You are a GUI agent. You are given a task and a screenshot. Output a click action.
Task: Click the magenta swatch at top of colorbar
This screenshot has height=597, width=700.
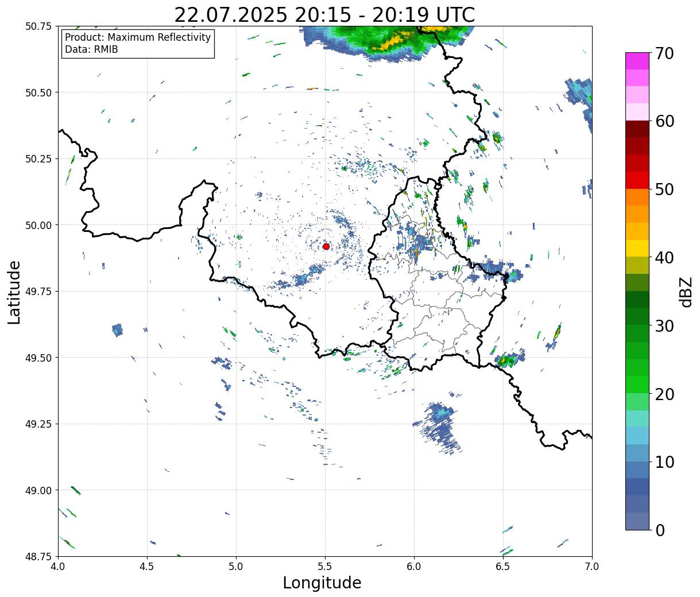637,61
